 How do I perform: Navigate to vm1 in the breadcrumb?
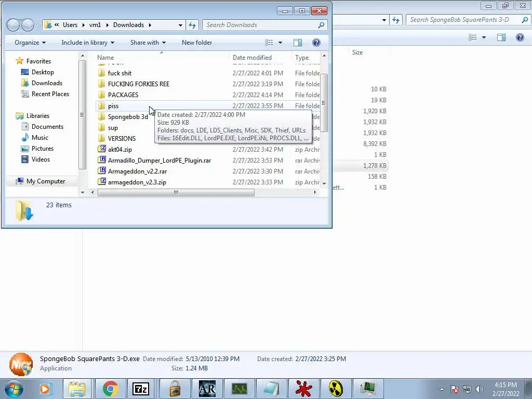pos(95,25)
